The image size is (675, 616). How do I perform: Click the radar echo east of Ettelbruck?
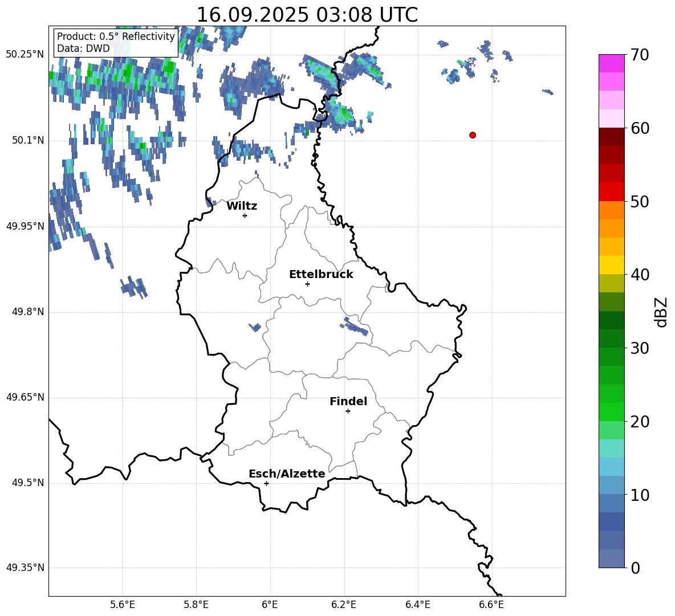[x=355, y=326]
